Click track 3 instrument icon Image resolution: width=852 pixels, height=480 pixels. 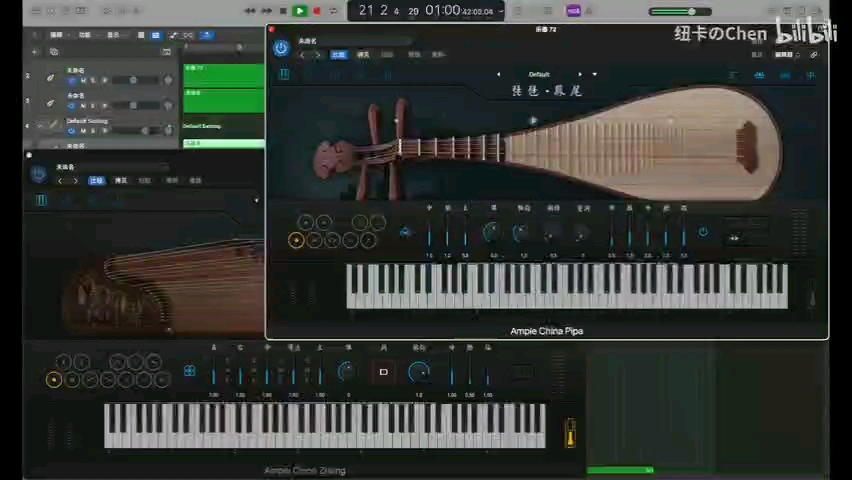[50, 102]
